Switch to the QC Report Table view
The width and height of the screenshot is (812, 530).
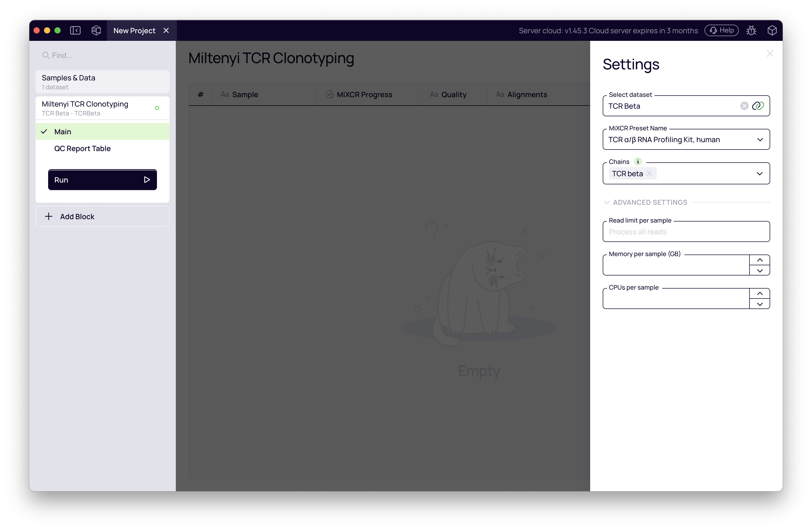[x=82, y=148]
